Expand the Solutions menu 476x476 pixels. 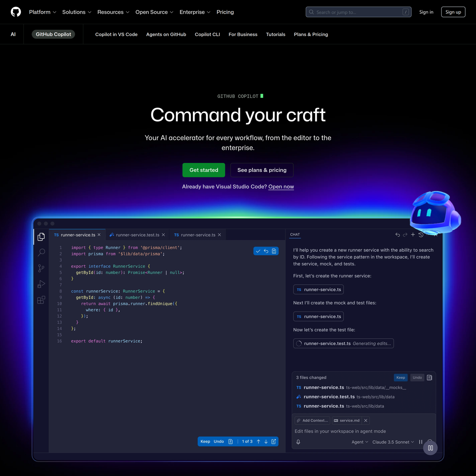(77, 12)
